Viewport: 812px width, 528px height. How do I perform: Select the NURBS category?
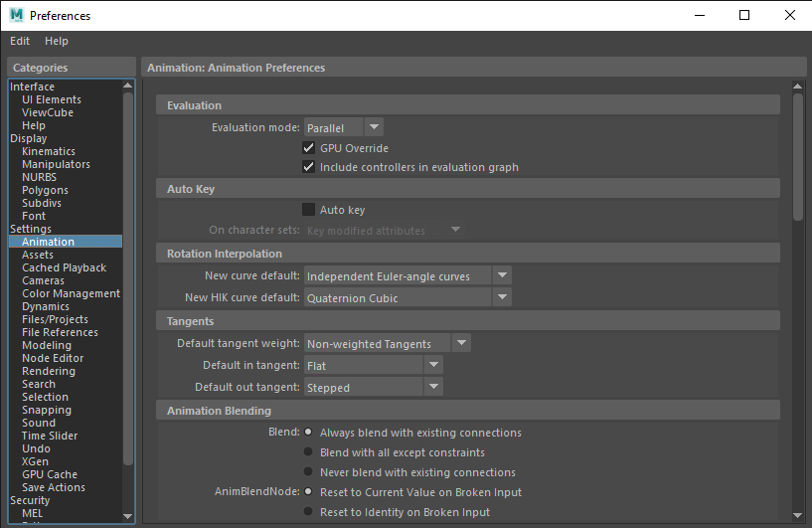40,177
